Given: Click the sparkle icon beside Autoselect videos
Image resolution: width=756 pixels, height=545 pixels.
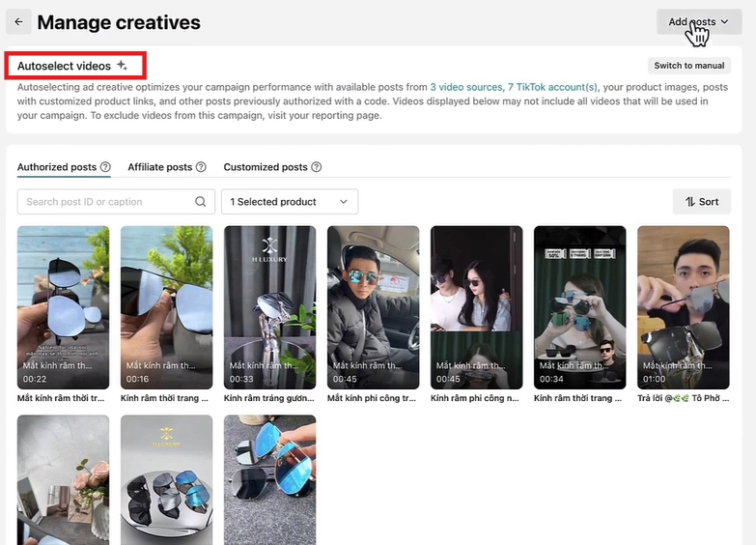Looking at the screenshot, I should (x=122, y=66).
